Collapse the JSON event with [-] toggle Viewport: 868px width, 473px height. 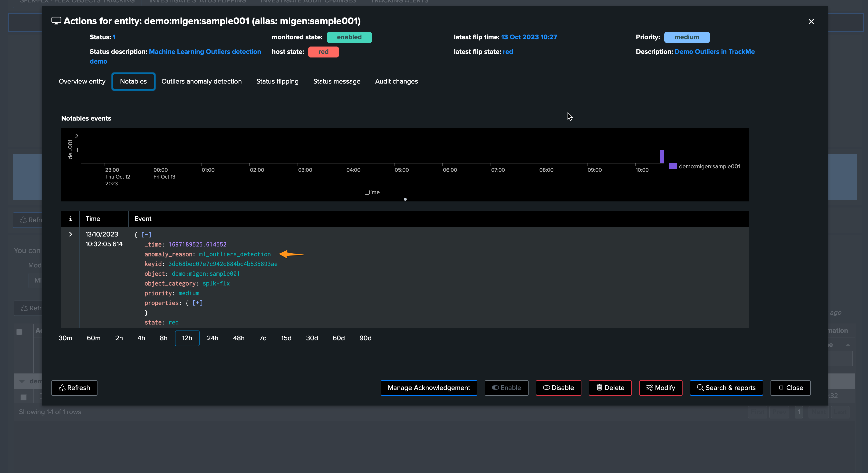(146, 235)
